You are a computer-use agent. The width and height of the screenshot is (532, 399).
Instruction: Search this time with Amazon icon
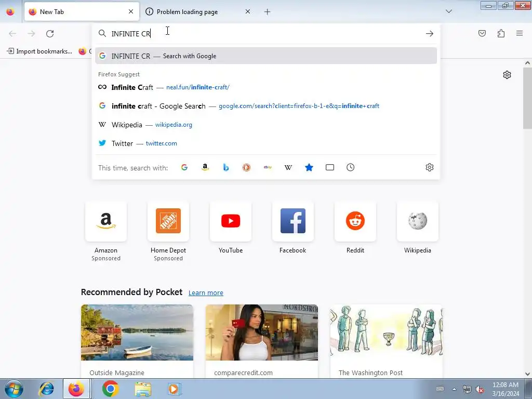coord(205,167)
